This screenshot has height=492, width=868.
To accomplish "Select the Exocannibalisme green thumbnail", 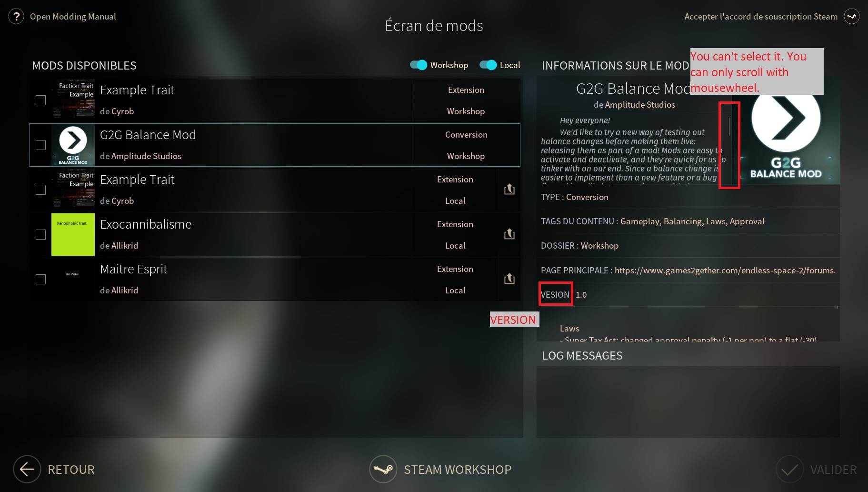I will point(73,234).
